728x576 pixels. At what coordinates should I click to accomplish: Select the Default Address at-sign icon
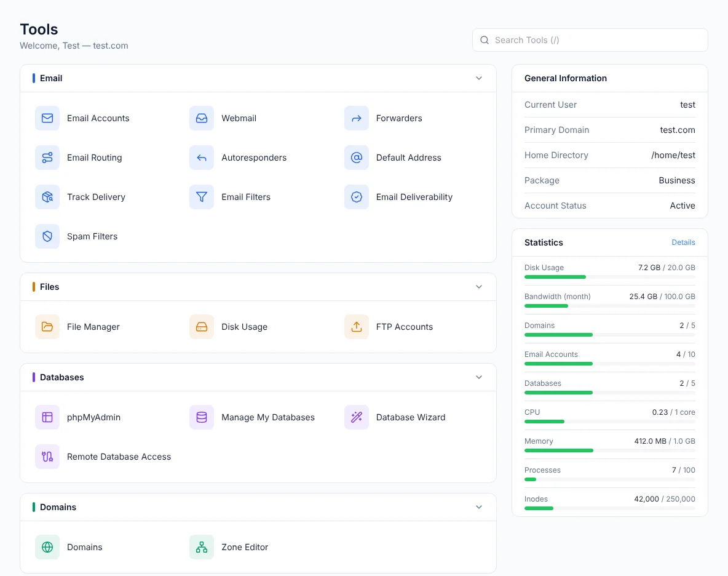357,158
